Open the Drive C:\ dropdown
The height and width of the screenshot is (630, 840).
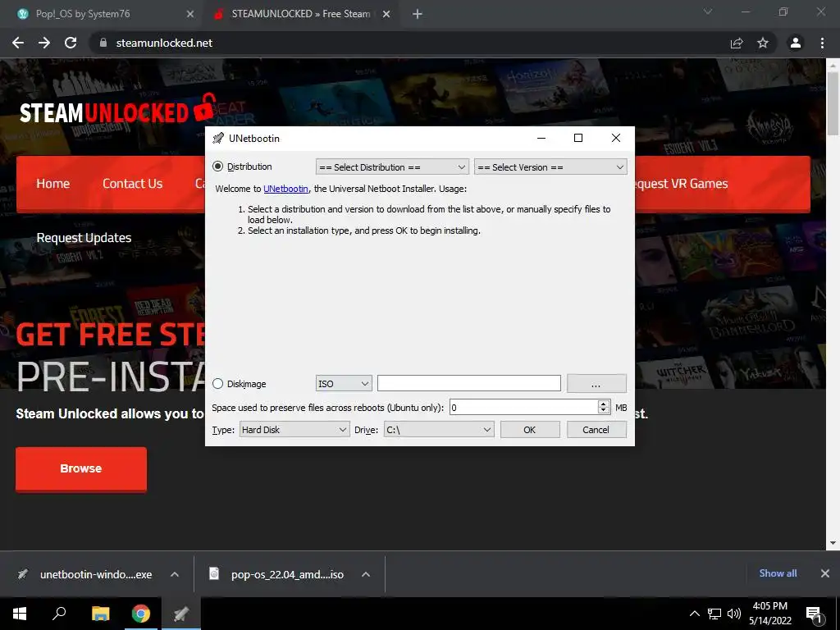439,430
